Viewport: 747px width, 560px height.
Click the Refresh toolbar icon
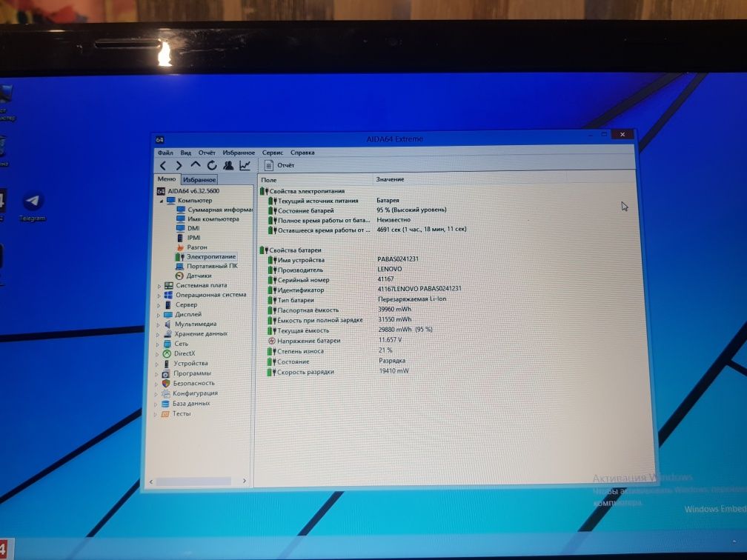[212, 165]
